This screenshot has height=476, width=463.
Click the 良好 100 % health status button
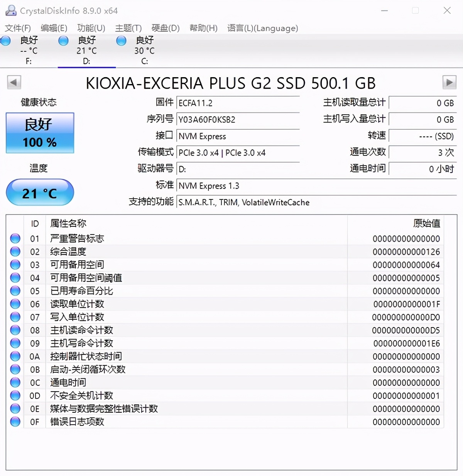[x=40, y=133]
